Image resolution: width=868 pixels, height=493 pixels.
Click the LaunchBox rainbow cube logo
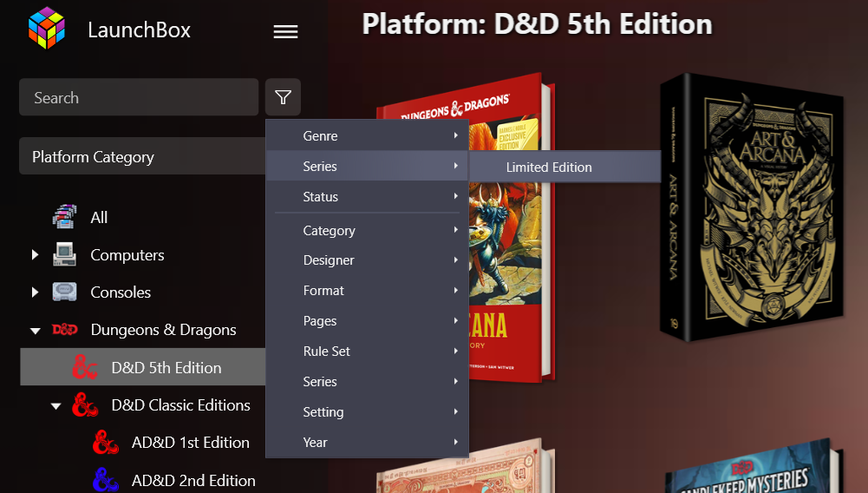(x=47, y=29)
